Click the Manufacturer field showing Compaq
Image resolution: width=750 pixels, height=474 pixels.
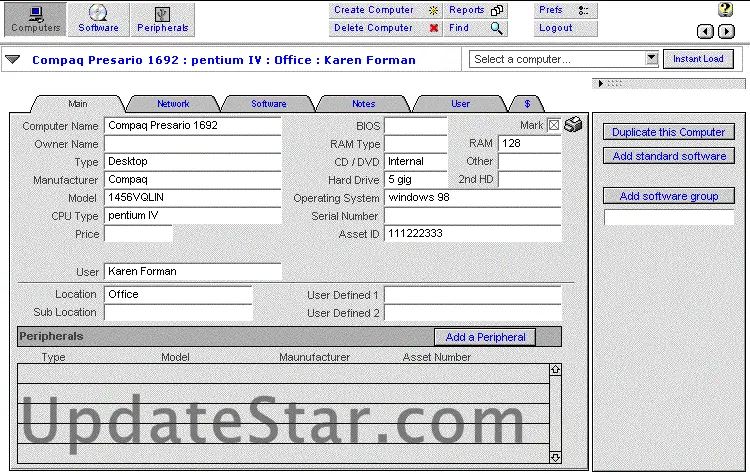(x=193, y=180)
